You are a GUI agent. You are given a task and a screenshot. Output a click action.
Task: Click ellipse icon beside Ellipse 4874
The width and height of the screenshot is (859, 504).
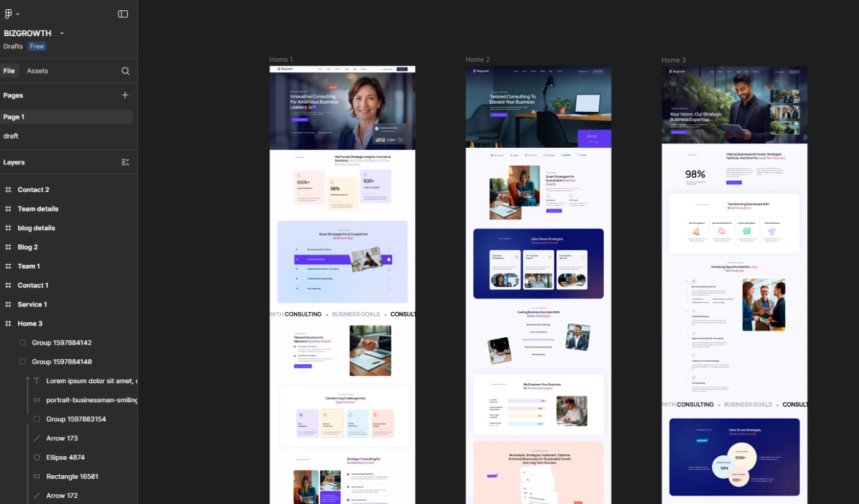37,457
